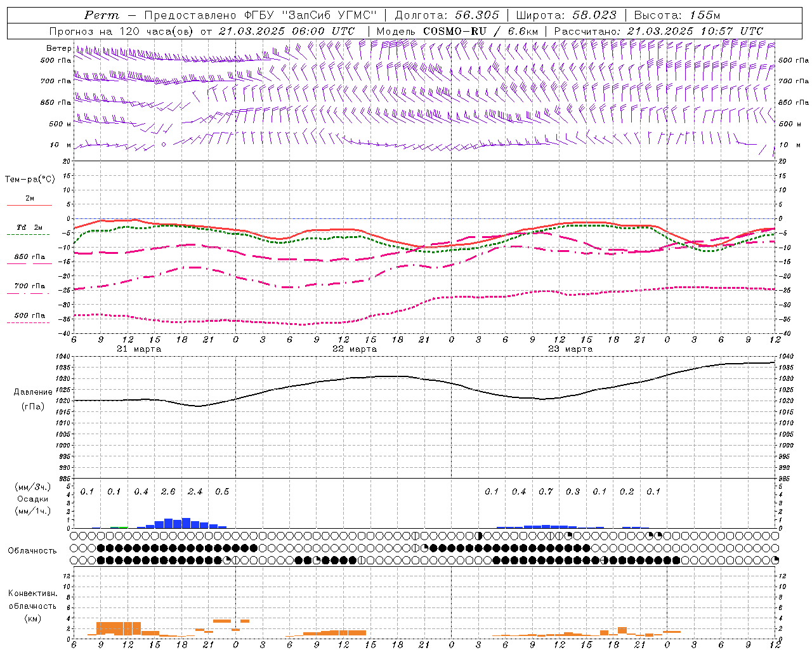Click the "0.5" precipitation value
Viewport: 812px width, 650px height.
point(222,491)
